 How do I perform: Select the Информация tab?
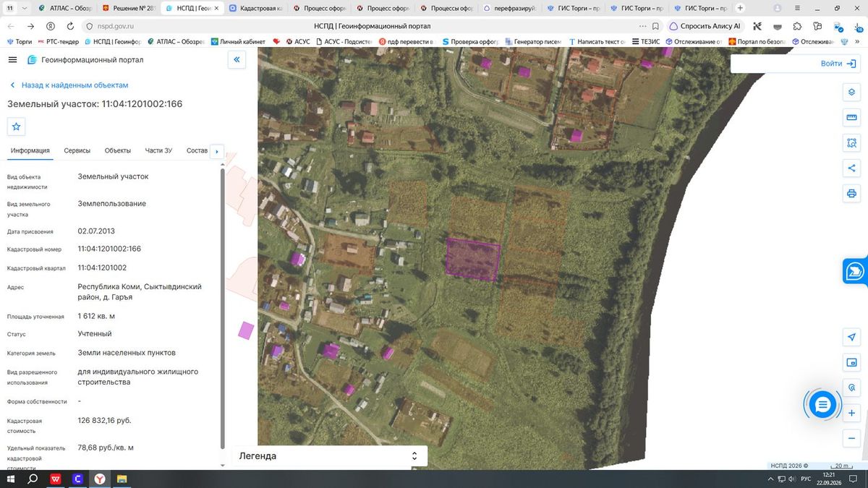(x=30, y=150)
